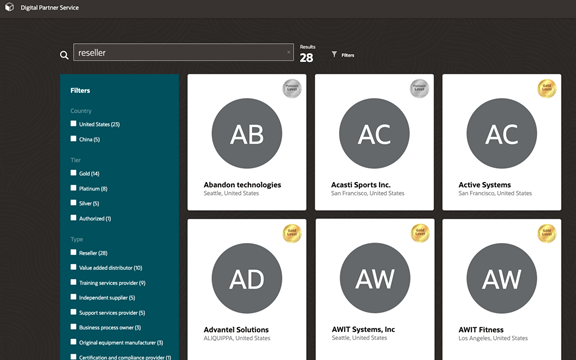Tick Training services provider (9) checkbox

coord(73,282)
